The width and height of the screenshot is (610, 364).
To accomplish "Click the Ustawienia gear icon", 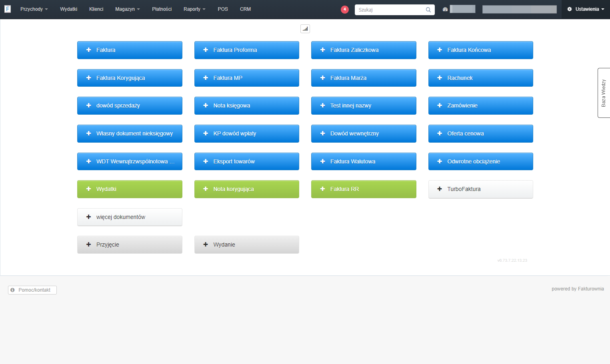I will (570, 9).
